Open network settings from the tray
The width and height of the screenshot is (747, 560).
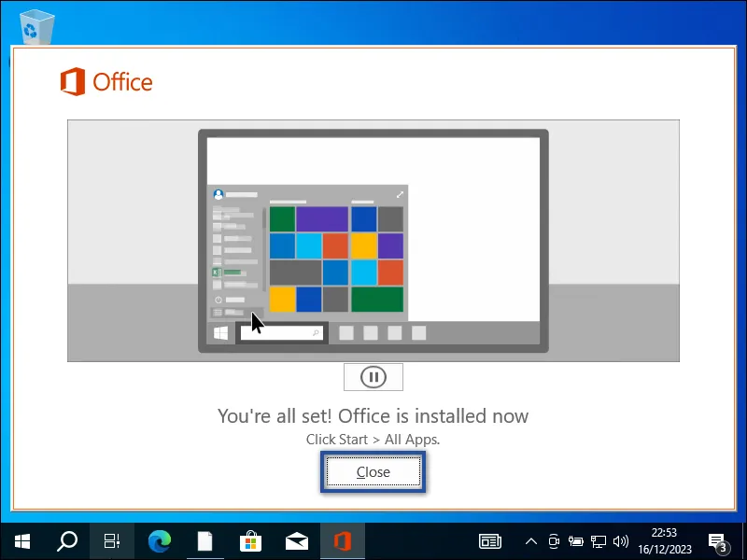pos(599,541)
